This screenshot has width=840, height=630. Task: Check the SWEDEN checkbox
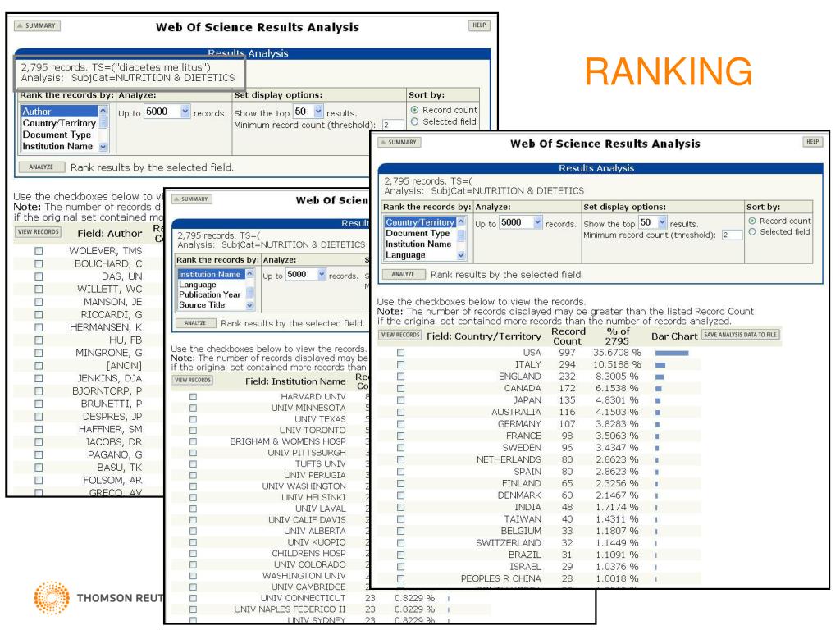tap(400, 448)
